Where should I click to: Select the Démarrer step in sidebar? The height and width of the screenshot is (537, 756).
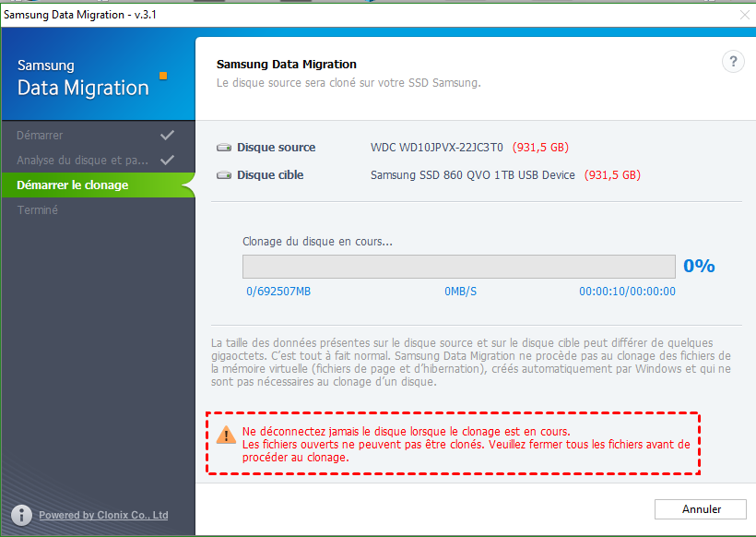[x=99, y=135]
